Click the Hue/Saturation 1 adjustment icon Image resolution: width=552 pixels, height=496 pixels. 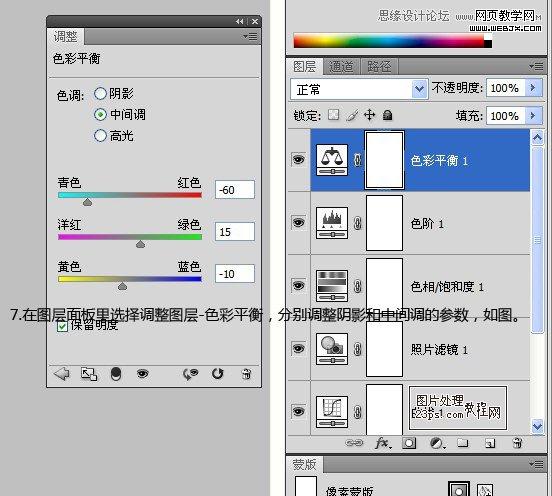click(x=332, y=286)
